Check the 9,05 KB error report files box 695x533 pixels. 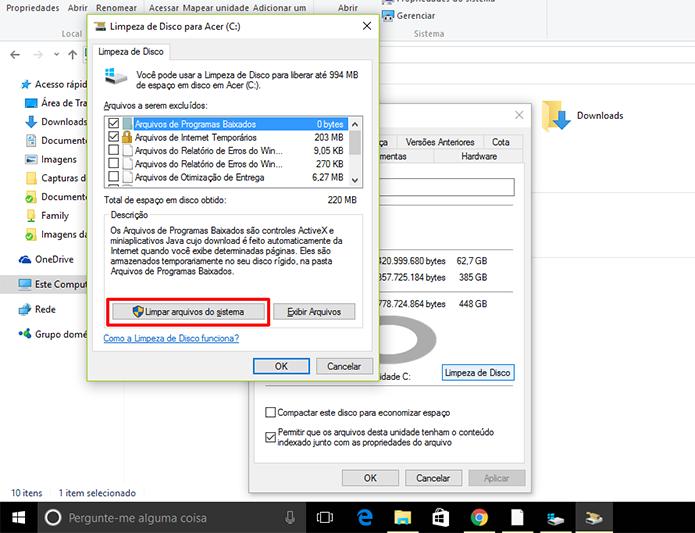point(113,150)
